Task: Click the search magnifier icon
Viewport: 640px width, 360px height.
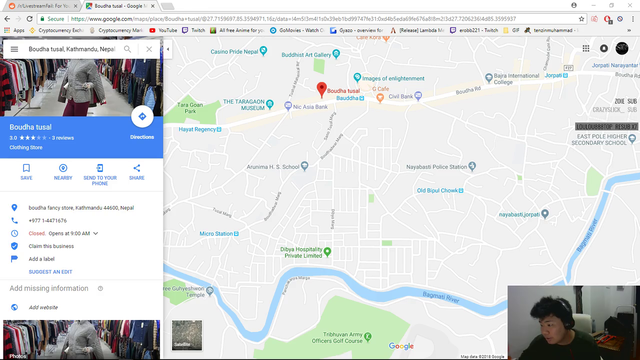Action: [x=127, y=49]
